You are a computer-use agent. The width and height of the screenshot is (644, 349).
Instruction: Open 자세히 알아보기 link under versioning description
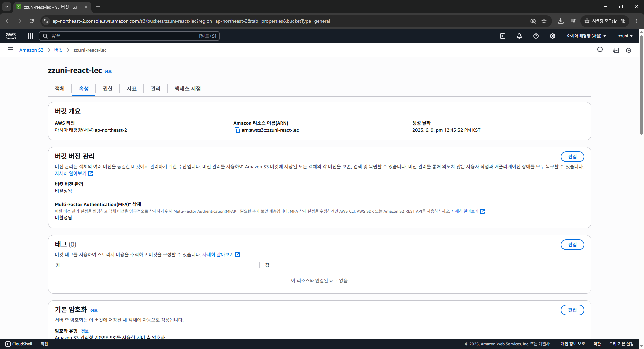click(74, 173)
